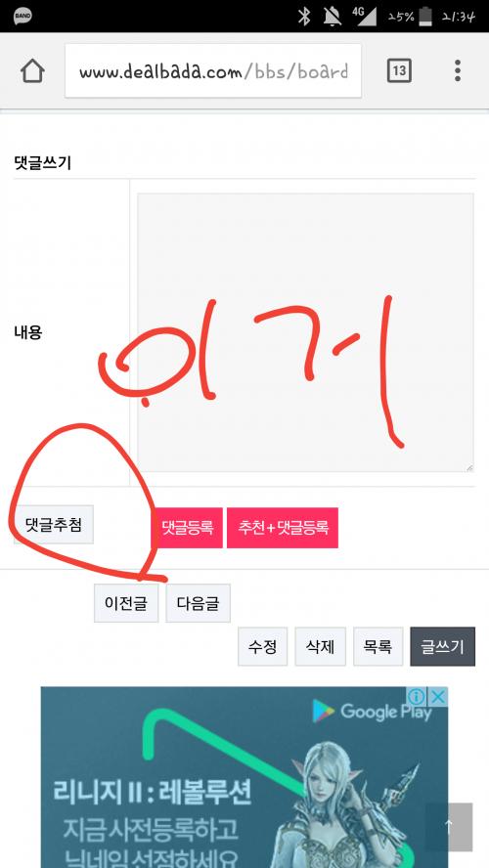Focus the URL address bar
Viewport: 489px width, 868px height.
[213, 70]
